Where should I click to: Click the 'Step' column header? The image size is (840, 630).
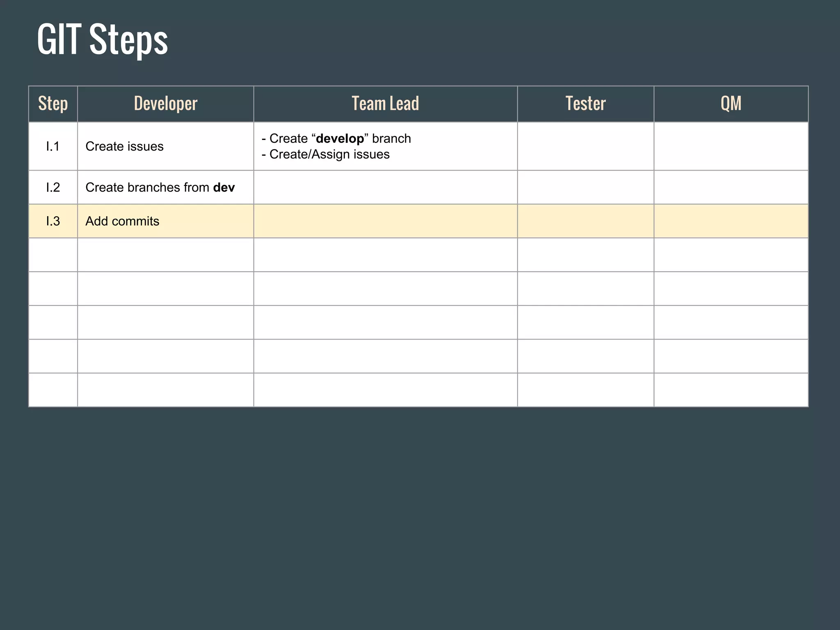pyautogui.click(x=53, y=104)
